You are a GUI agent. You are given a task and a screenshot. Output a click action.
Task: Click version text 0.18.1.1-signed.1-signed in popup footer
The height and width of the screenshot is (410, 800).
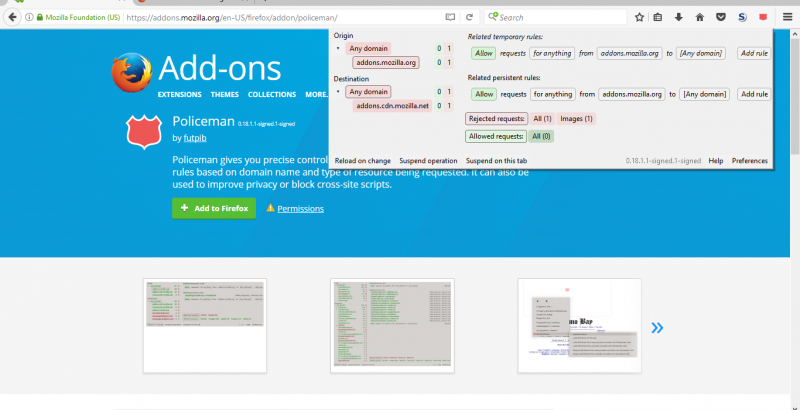pyautogui.click(x=663, y=161)
